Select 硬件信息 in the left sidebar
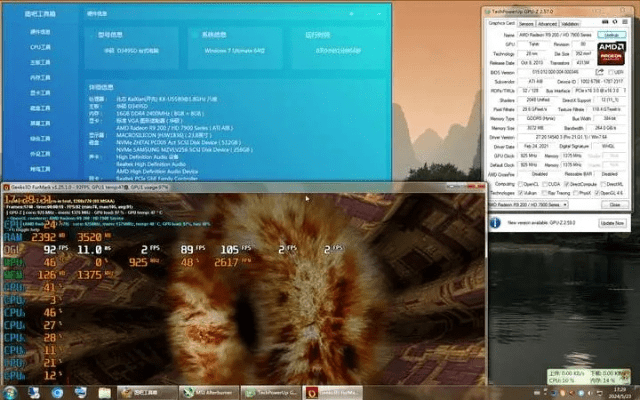The image size is (640, 400). pos(42,31)
